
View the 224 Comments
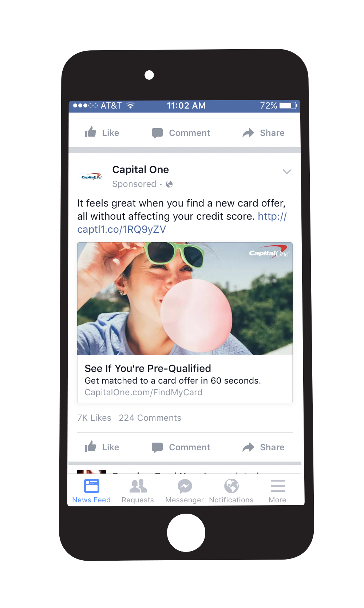(x=150, y=418)
